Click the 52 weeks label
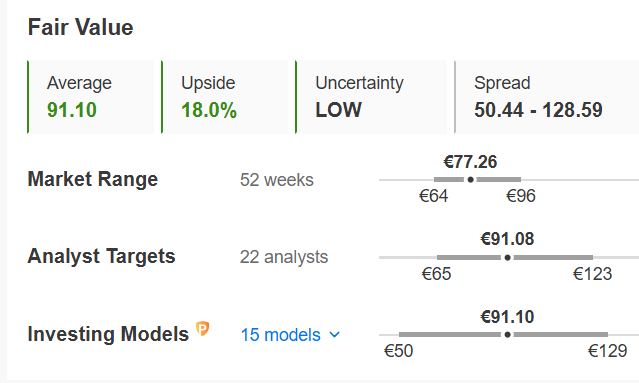 pyautogui.click(x=277, y=180)
